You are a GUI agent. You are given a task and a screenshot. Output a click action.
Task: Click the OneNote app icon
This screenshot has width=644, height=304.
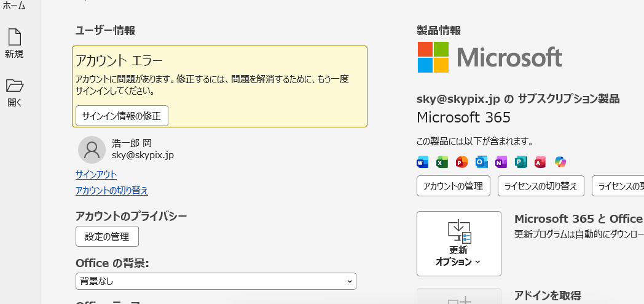[x=501, y=162]
